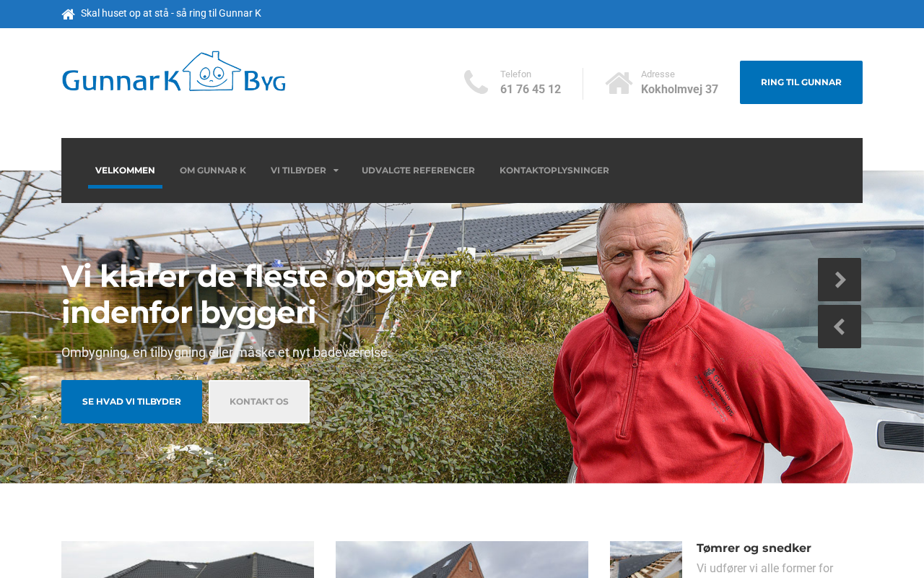
Task: Click the Kontakt os button
Action: coord(259,402)
